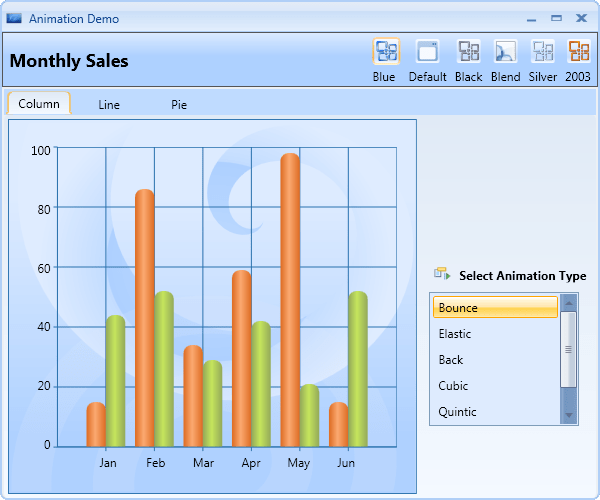Click the list's scroll down arrow
Image resolution: width=600 pixels, height=500 pixels.
(569, 415)
